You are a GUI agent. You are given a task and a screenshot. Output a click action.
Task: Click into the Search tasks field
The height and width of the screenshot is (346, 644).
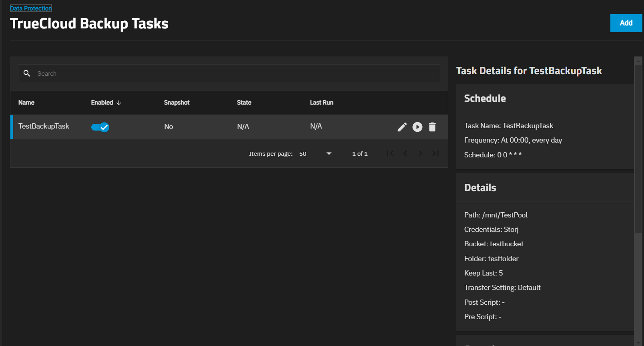click(236, 74)
